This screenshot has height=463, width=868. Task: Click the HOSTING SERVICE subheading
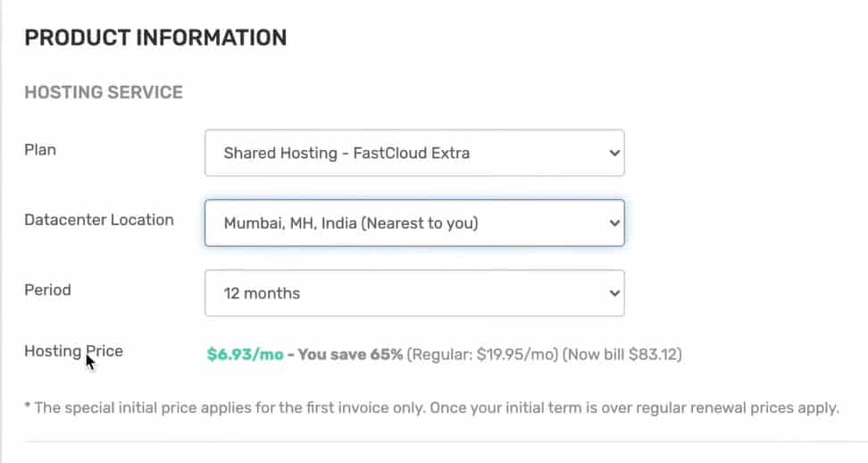[104, 92]
